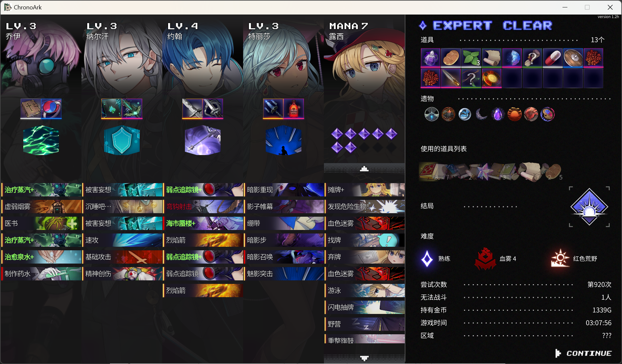
Task: Expand Lucy's skill list down arrow
Action: click(364, 358)
